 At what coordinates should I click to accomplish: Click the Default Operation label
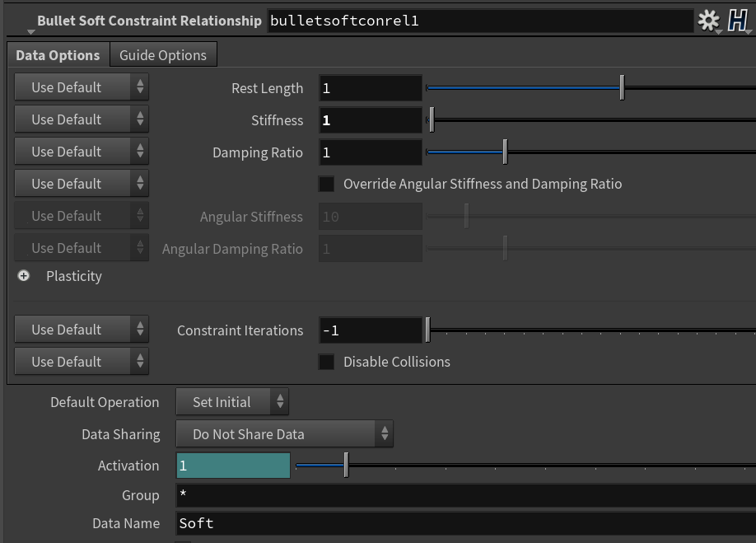105,402
